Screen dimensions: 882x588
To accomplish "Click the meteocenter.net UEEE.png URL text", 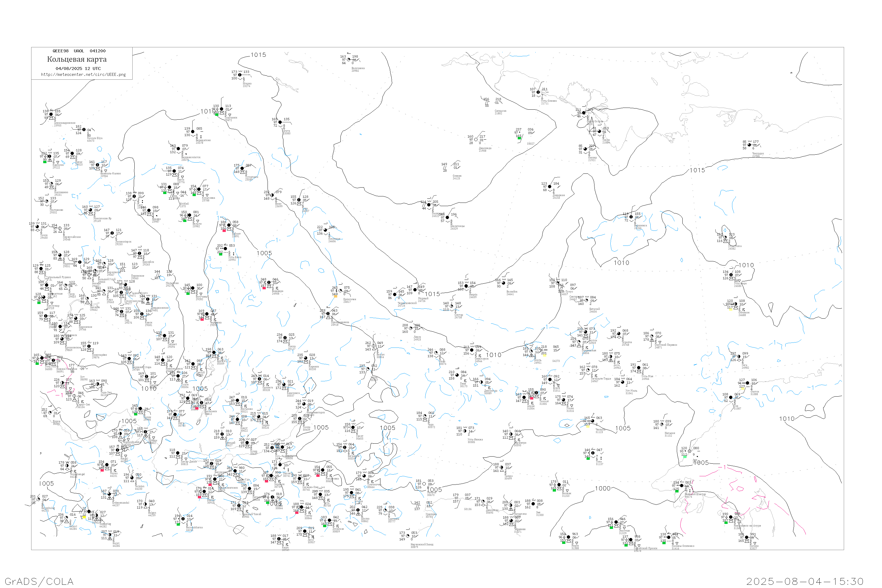I will click(83, 75).
